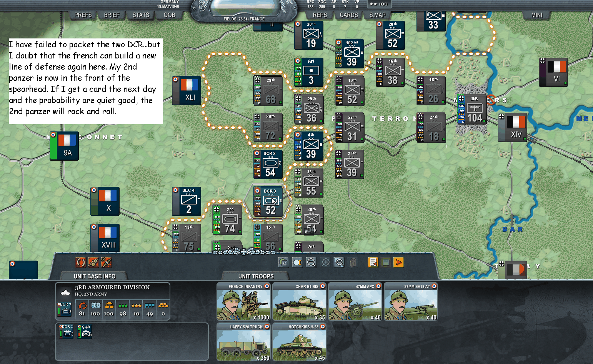
Task: Click the orange circular-arrows action icon
Action: tap(81, 262)
